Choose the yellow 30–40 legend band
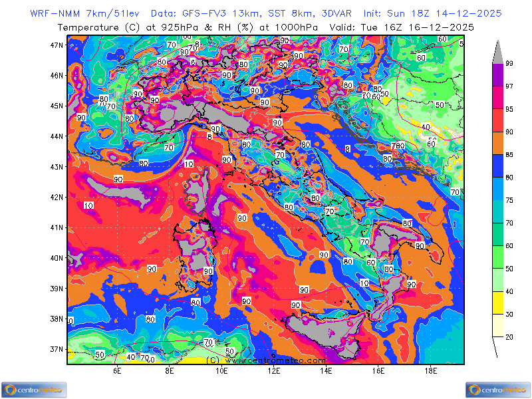532x399 pixels. point(498,303)
